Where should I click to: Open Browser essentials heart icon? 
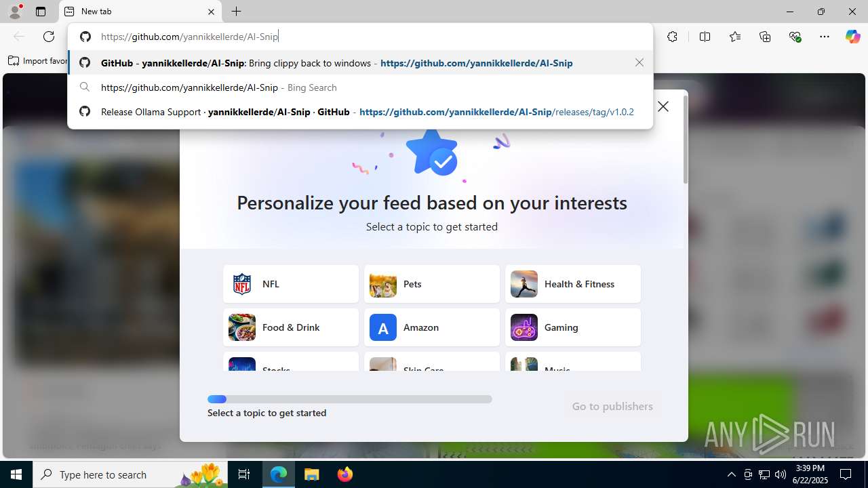coord(795,37)
